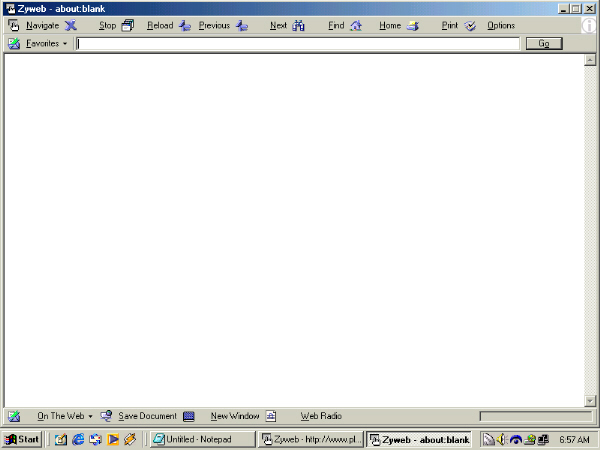Go to Home via its label
This screenshot has height=450, width=600.
pyautogui.click(x=390, y=26)
